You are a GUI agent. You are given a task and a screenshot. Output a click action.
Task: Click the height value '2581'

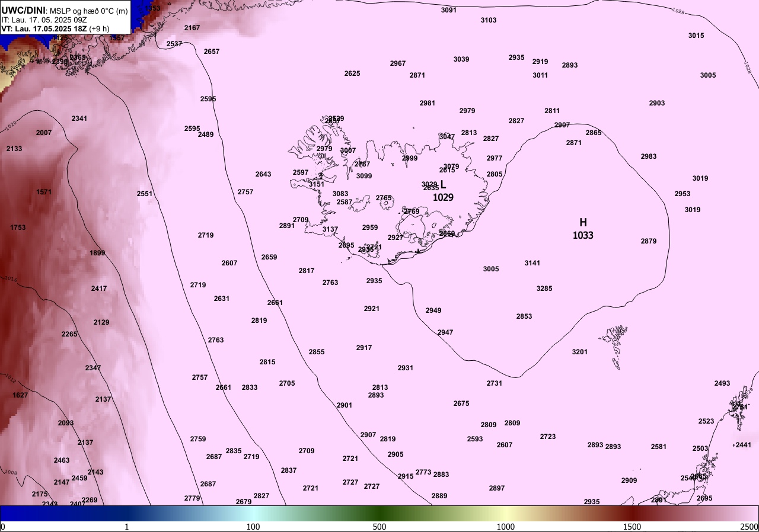pos(659,447)
